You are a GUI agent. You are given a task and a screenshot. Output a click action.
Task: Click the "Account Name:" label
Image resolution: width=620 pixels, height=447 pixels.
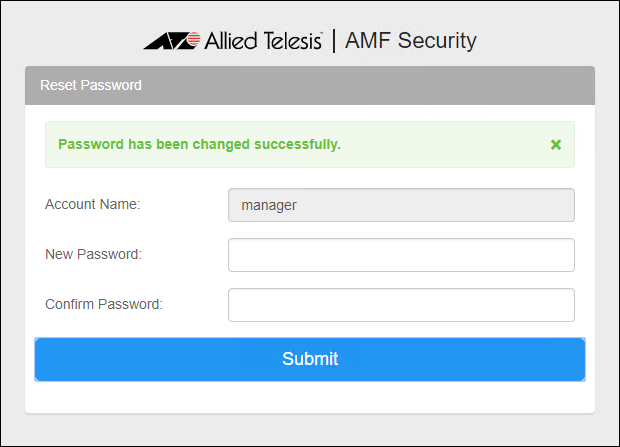coord(93,204)
